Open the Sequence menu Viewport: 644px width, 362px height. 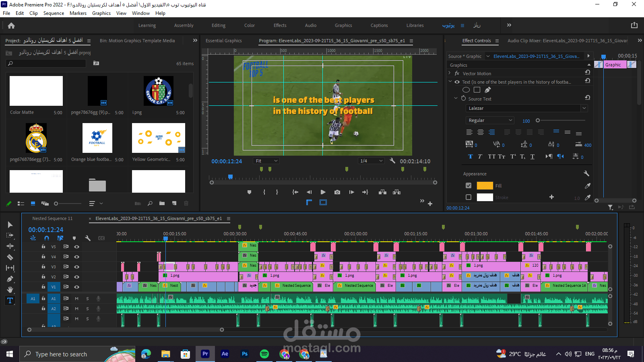click(54, 13)
